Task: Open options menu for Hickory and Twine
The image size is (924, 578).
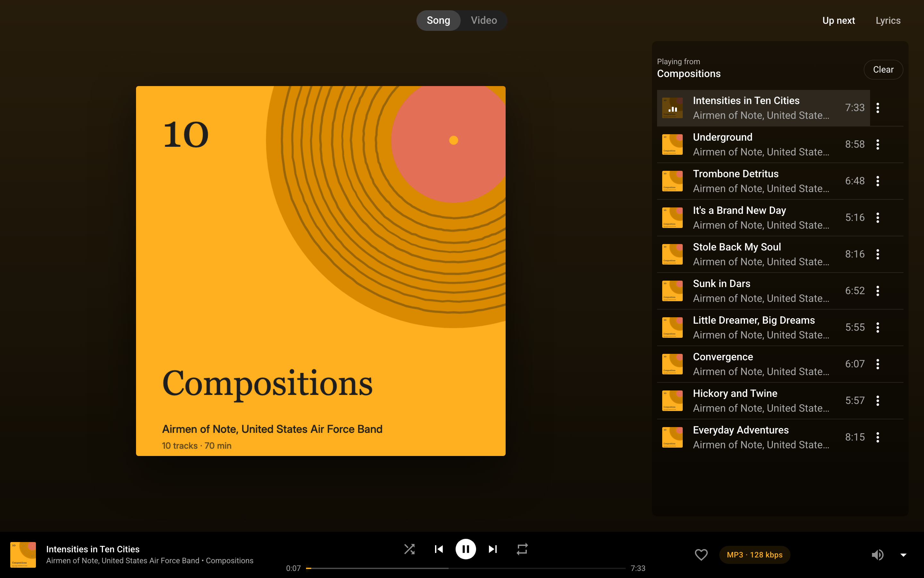Action: coord(878,401)
